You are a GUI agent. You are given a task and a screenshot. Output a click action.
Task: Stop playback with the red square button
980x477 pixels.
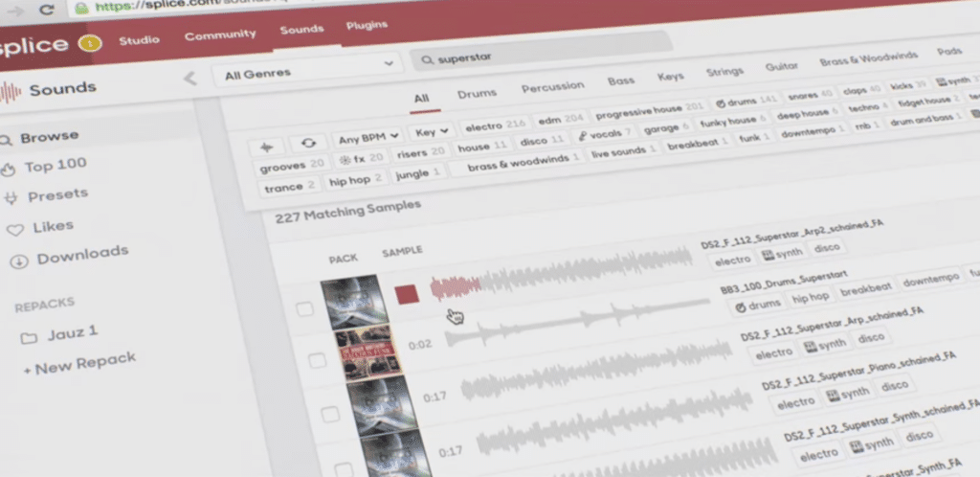407,294
